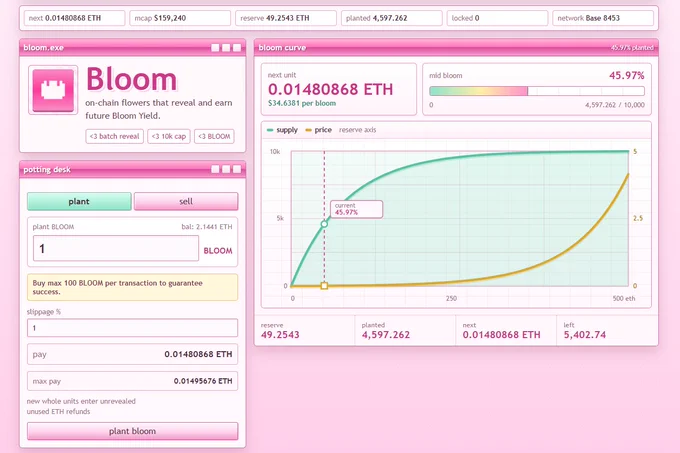
Task: Click the current 45.97% chart tooltip
Action: 356,209
